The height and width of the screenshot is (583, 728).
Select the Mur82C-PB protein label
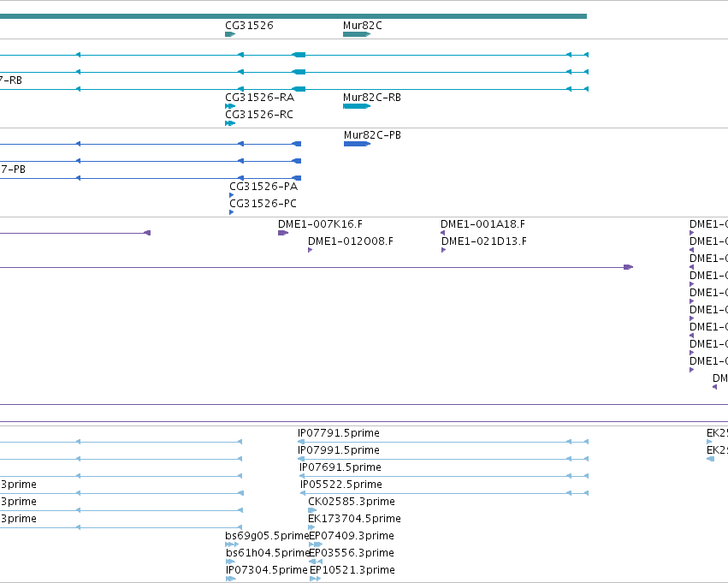[372, 135]
